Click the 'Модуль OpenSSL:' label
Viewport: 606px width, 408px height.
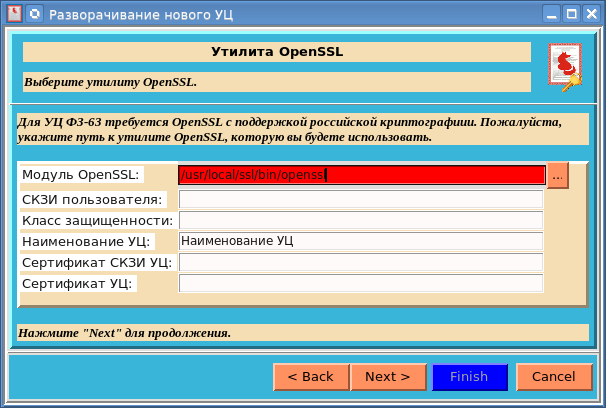[x=80, y=175]
